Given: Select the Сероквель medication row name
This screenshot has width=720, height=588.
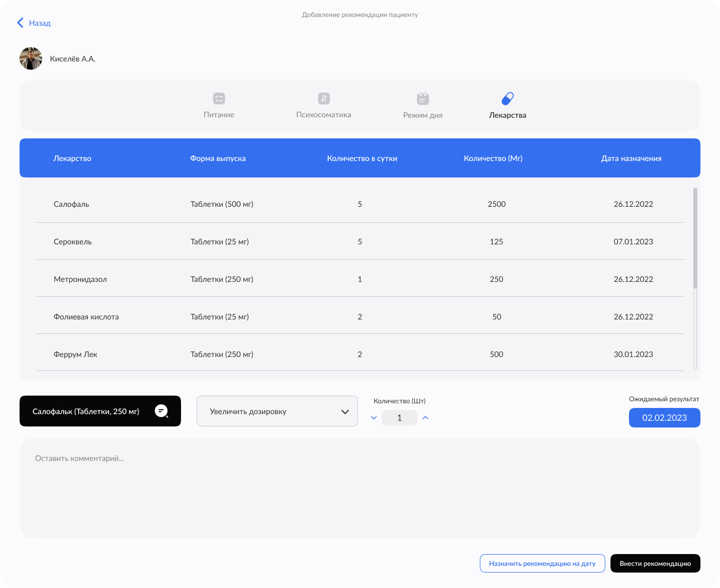Looking at the screenshot, I should [x=73, y=242].
